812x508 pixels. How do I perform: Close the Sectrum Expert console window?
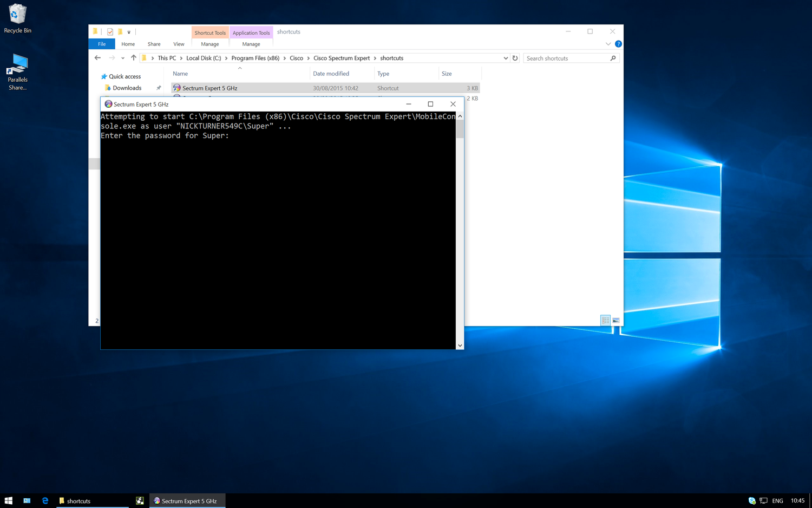click(x=453, y=104)
